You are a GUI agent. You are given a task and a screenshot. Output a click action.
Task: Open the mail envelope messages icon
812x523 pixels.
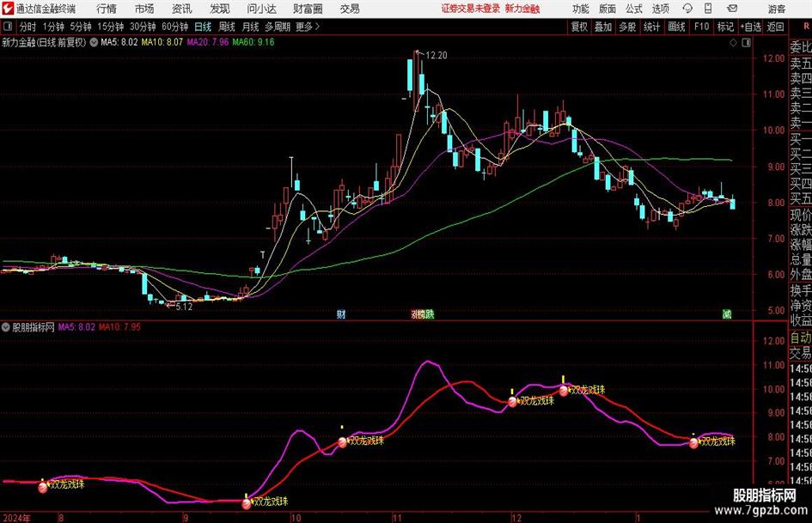732,9
